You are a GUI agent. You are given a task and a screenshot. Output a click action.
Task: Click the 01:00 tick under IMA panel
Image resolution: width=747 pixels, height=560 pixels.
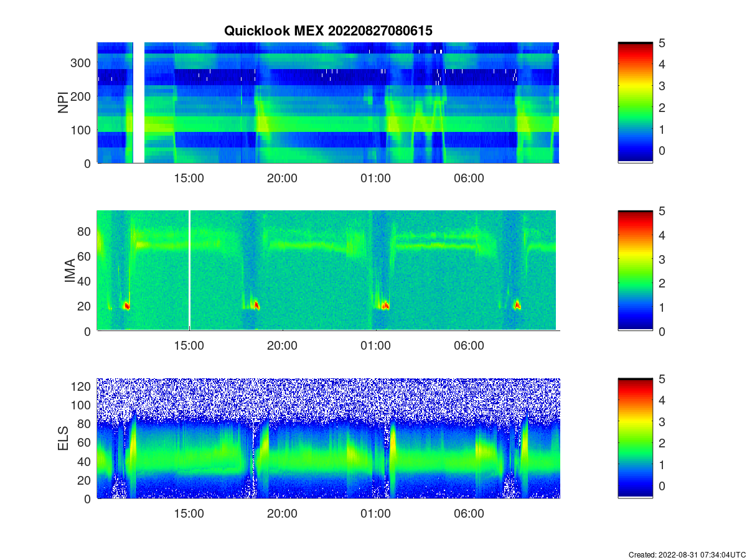click(x=376, y=346)
